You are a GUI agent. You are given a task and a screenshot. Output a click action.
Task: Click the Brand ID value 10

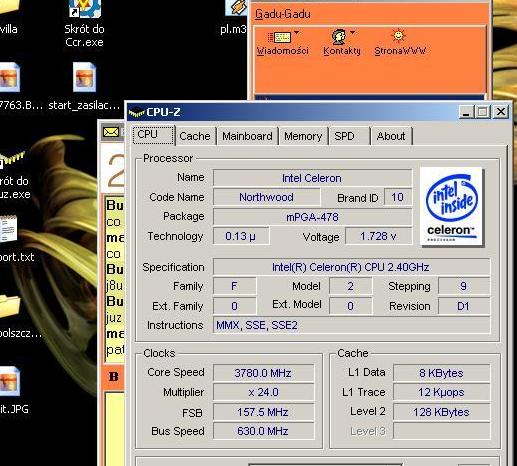[x=398, y=197]
